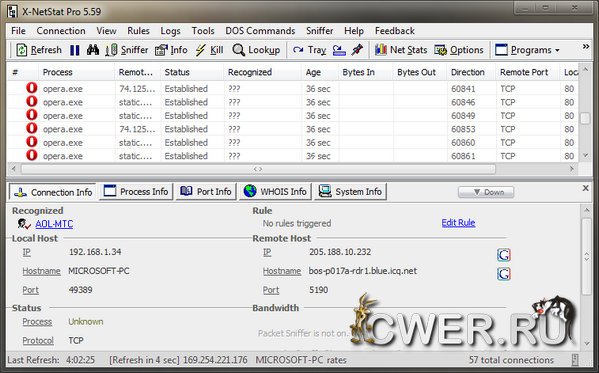Click the Edit Rule link
Viewport: 599px width, 373px height.
pos(458,223)
